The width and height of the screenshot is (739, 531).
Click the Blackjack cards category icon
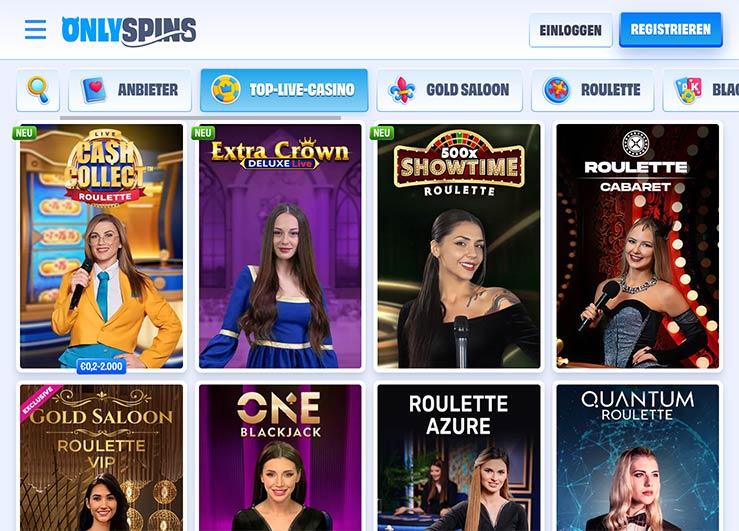tap(688, 90)
